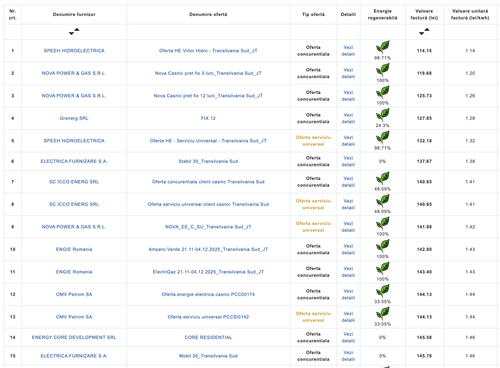Image resolution: width=500 pixels, height=368 pixels.
Task: Click leaf icon in row 7
Action: [382, 178]
